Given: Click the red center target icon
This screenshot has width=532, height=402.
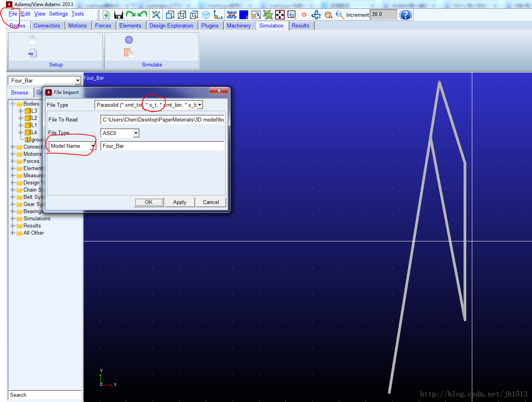Looking at the screenshot, I should [304, 15].
